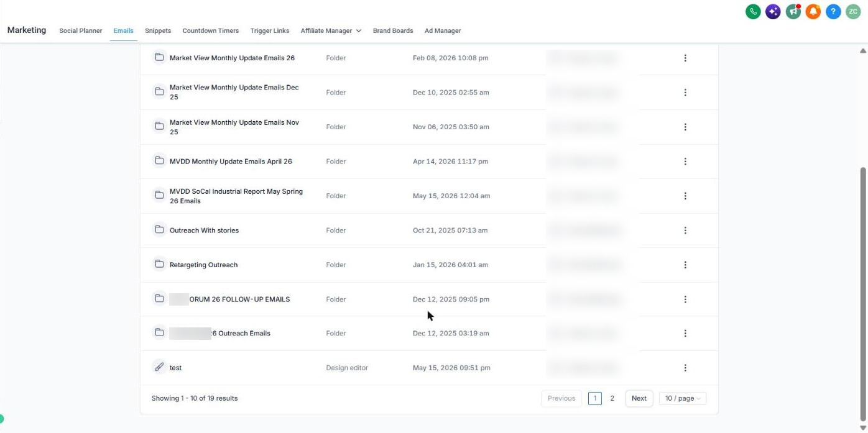868x433 pixels.
Task: Open MVDD SoCal Industrial Report May Spring folder
Action: (236, 196)
